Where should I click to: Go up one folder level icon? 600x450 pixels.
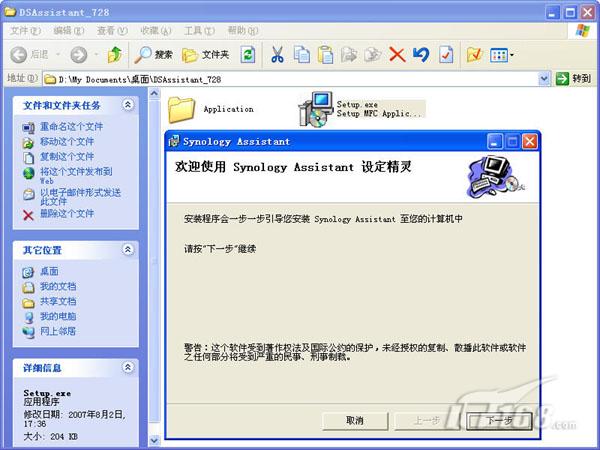pyautogui.click(x=114, y=55)
